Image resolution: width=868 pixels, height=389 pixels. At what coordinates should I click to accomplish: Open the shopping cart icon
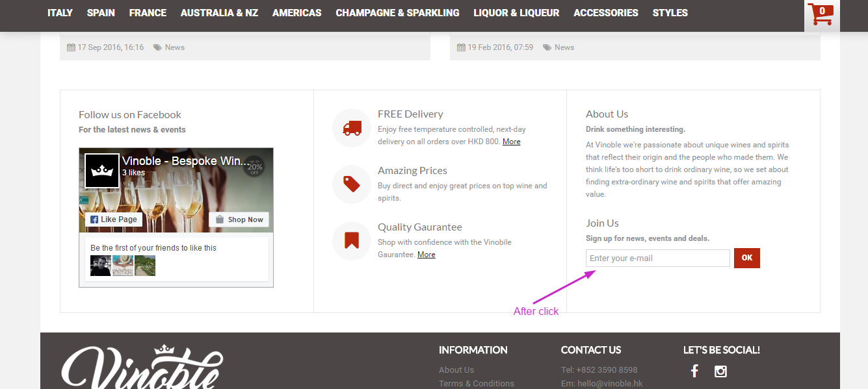click(x=821, y=14)
